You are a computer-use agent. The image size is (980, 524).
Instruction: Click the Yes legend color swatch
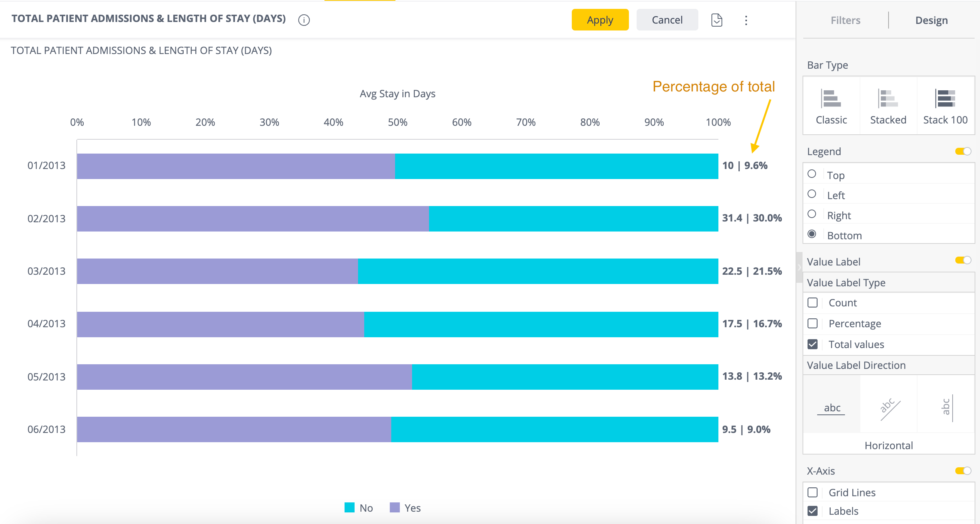(394, 508)
